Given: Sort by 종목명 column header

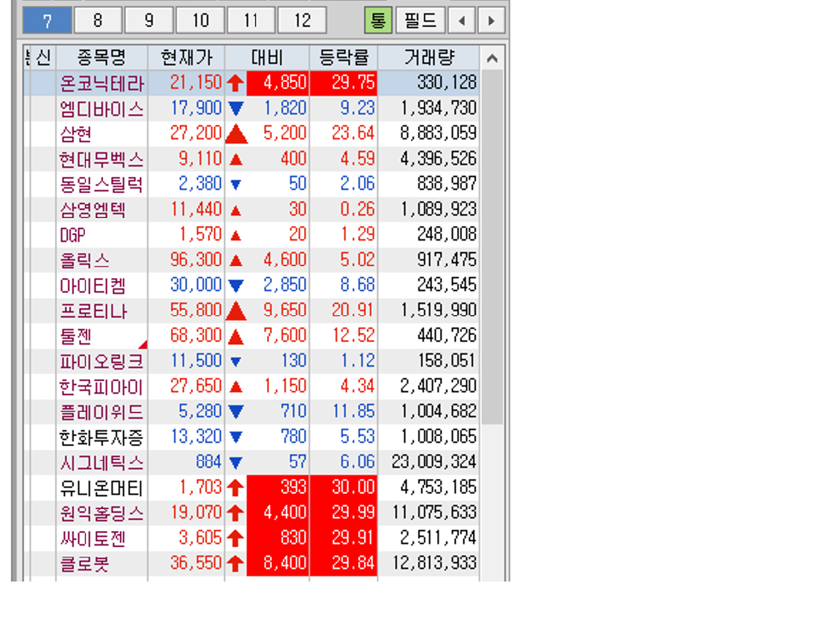Looking at the screenshot, I should (102, 57).
